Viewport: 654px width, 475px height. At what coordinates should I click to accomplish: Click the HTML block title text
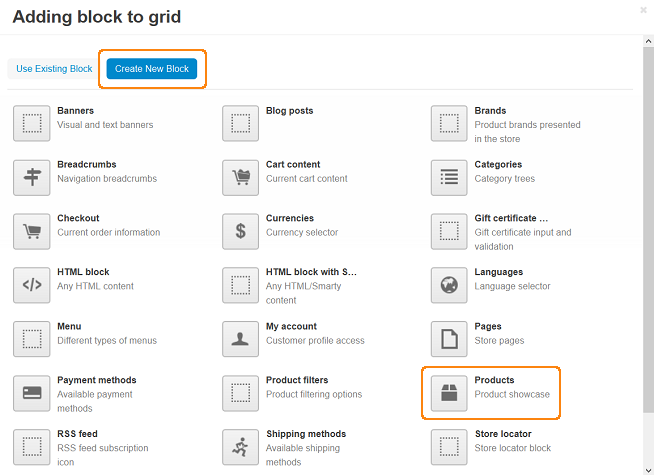pos(83,272)
